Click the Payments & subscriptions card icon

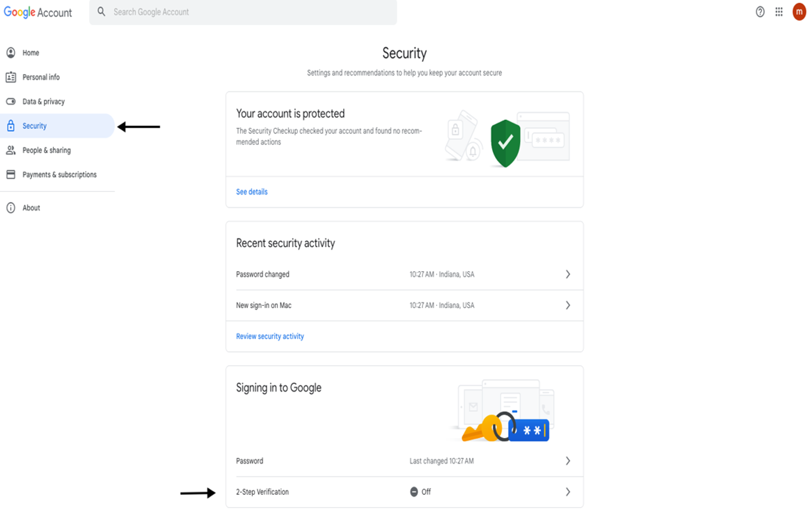coord(11,175)
